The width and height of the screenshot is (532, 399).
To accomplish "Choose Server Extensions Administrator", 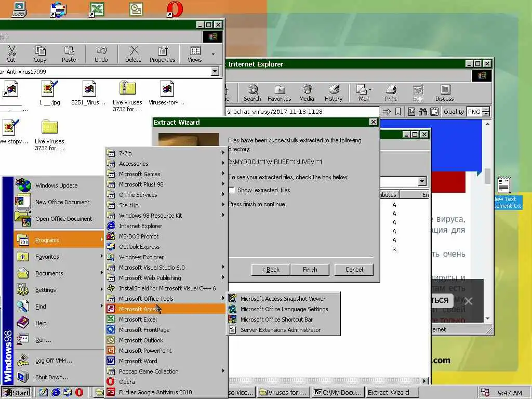I will tap(283, 330).
